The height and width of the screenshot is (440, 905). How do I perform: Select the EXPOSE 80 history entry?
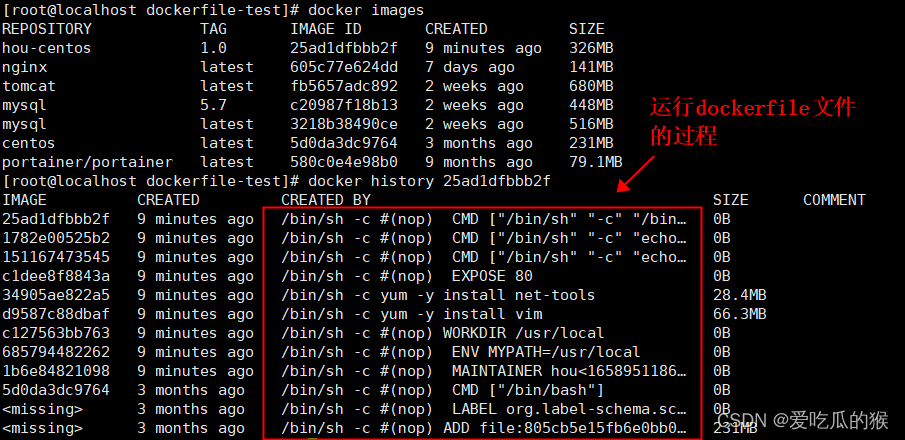(x=407, y=277)
